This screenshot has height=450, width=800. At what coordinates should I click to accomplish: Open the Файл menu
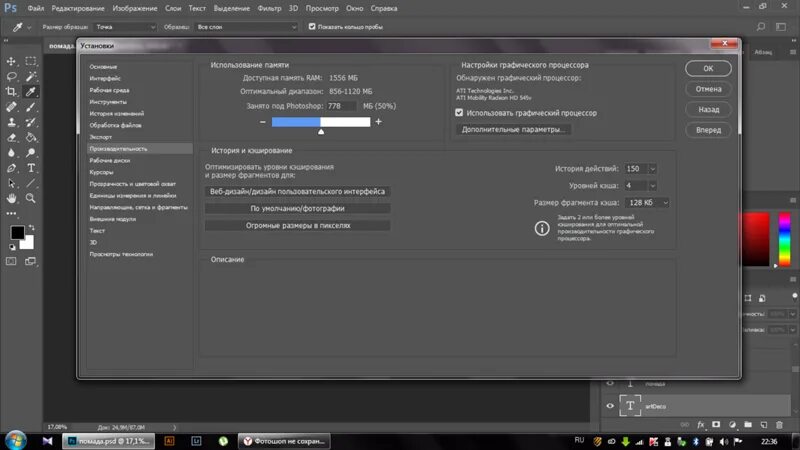pos(36,9)
